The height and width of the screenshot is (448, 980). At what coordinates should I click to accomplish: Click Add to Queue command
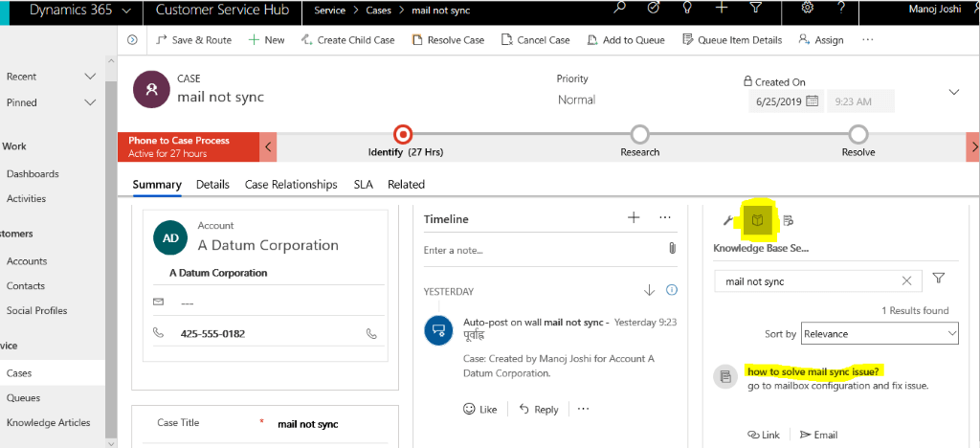tap(626, 40)
